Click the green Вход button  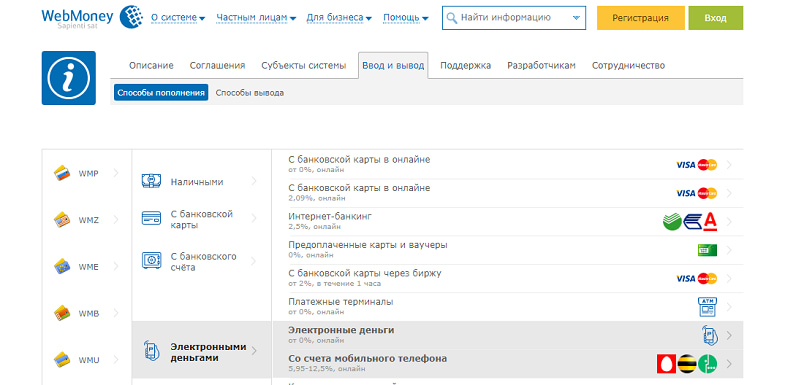point(715,18)
